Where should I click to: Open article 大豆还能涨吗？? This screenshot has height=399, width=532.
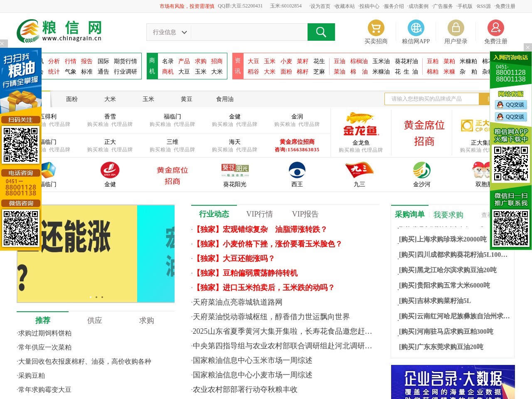pyautogui.click(x=233, y=258)
